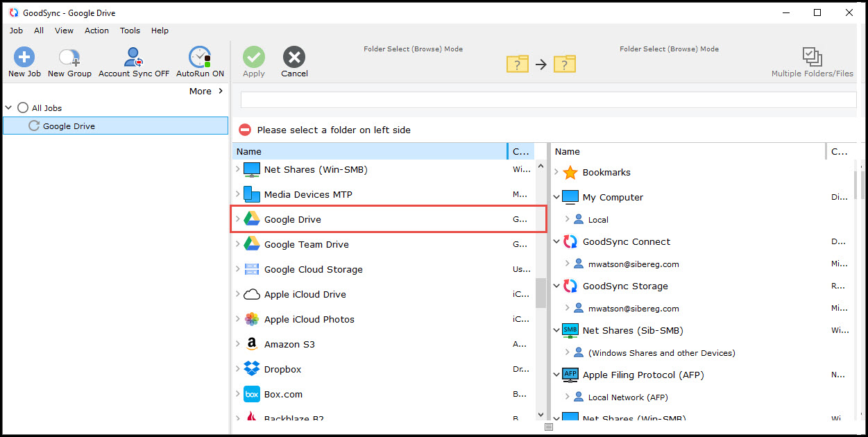Select the Amazon S3 icon
868x437 pixels.
click(x=252, y=344)
